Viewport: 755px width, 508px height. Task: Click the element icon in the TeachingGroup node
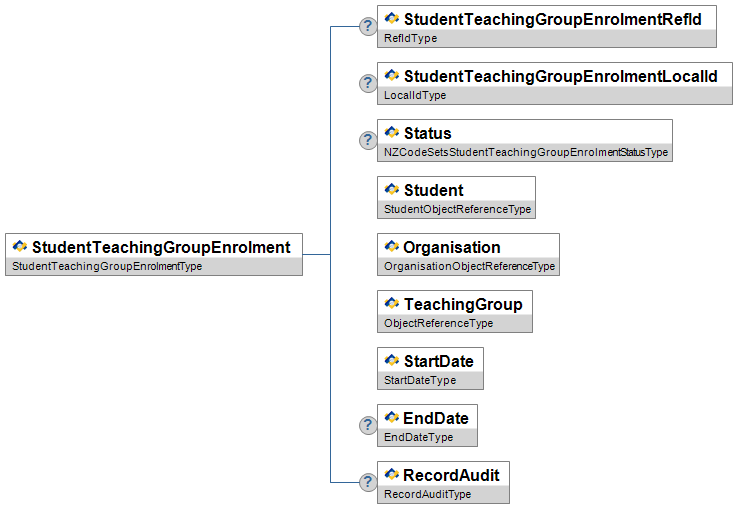391,303
